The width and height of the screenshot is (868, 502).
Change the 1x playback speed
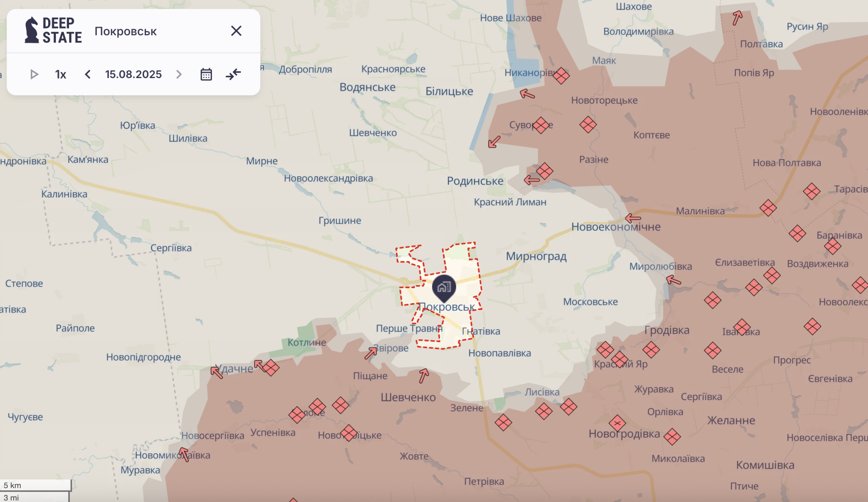tap(60, 74)
